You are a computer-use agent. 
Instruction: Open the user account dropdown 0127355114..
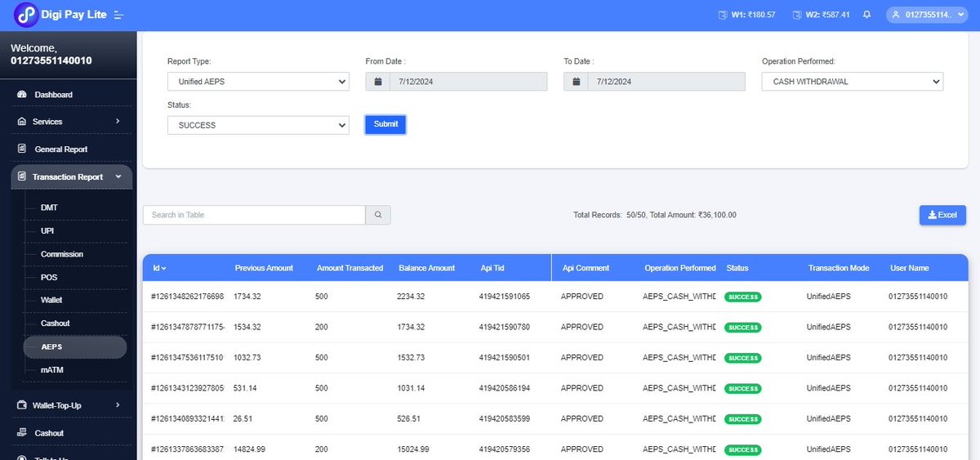[927, 15]
